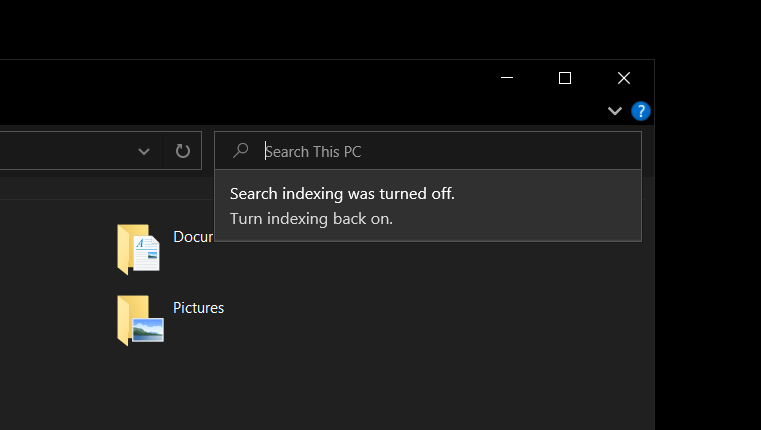Click the search magnifier icon
Image resolution: width=761 pixels, height=430 pixels.
pos(241,151)
